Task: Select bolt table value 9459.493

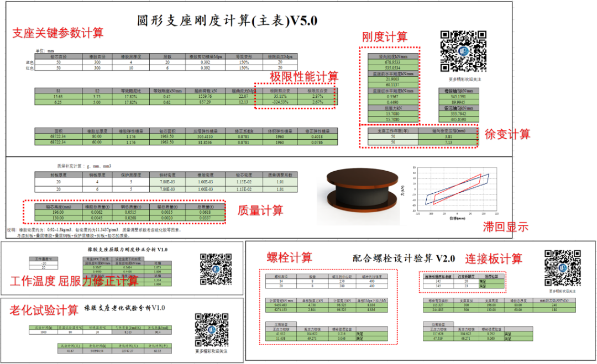Action: (x=281, y=305)
